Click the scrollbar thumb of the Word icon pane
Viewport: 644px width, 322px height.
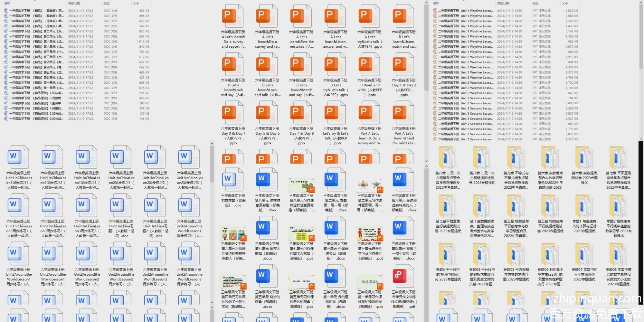(212, 164)
